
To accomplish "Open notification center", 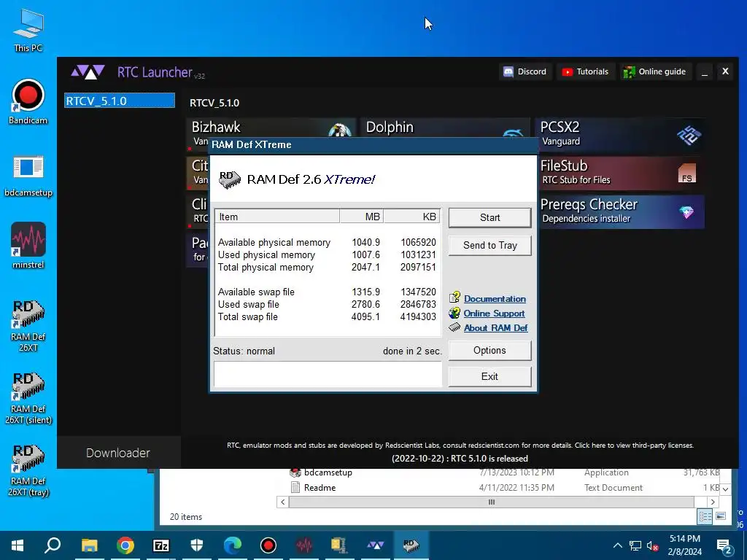I will pos(724,546).
